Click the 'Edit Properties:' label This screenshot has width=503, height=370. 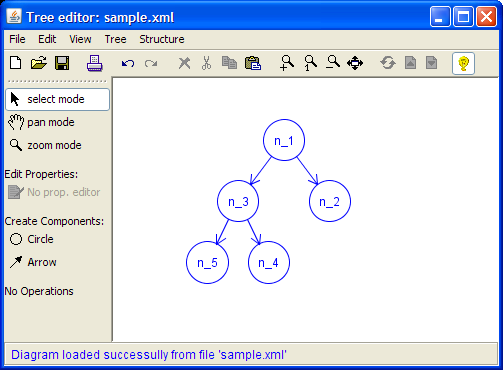tap(41, 174)
